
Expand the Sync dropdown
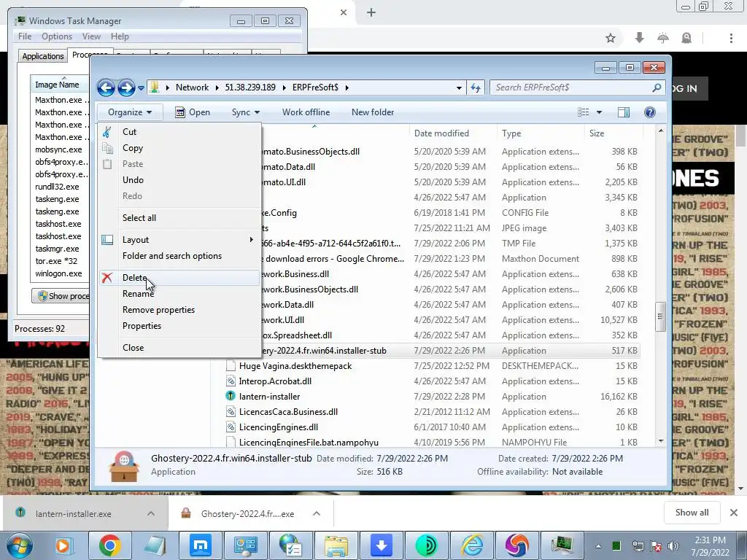(x=246, y=112)
